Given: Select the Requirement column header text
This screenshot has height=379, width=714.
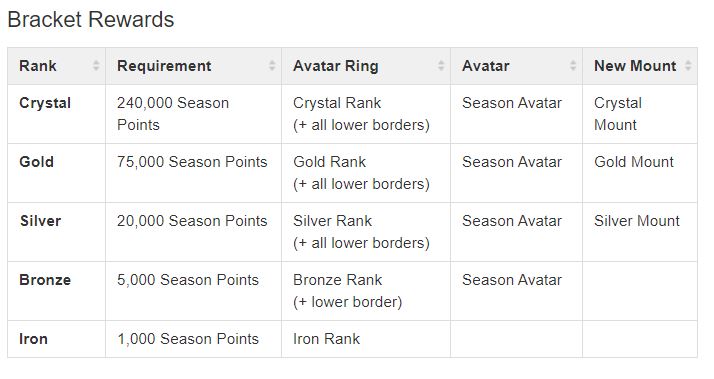Looking at the screenshot, I should pyautogui.click(x=164, y=66).
